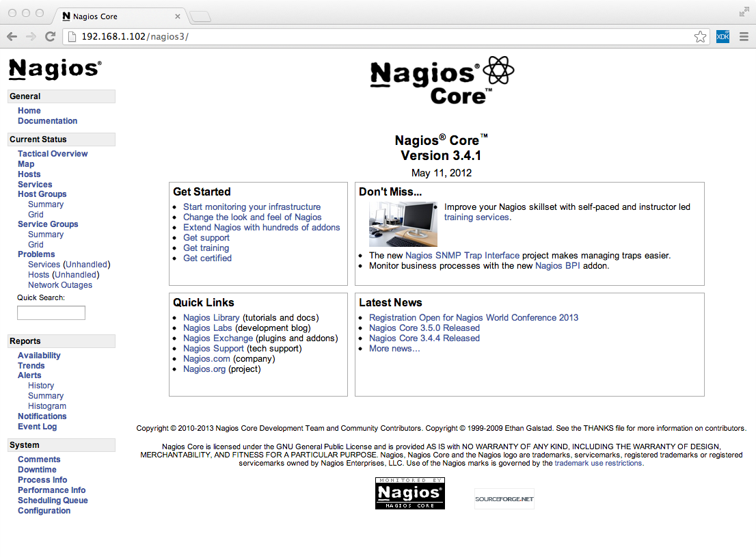Click Start monitoring your infrastructure

252,206
